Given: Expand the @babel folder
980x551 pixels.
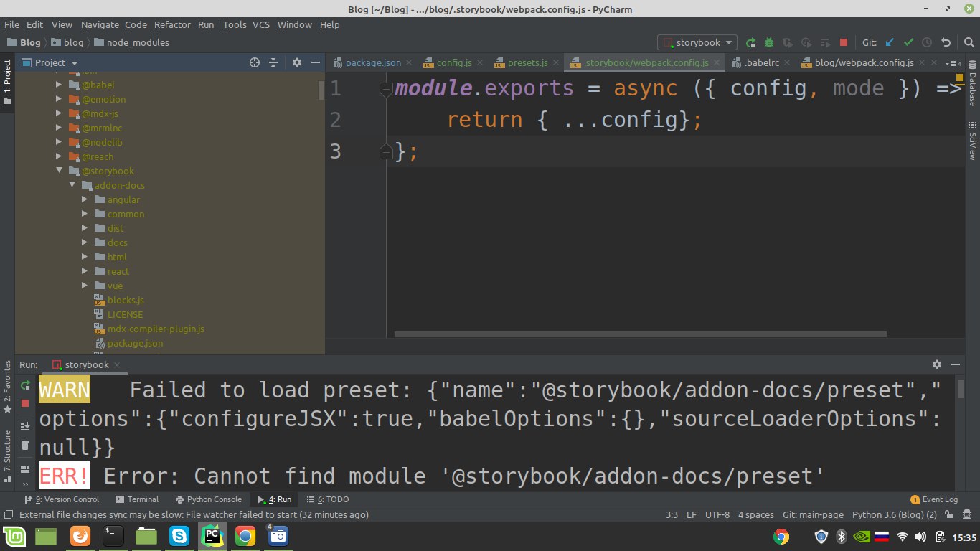Looking at the screenshot, I should [x=59, y=85].
